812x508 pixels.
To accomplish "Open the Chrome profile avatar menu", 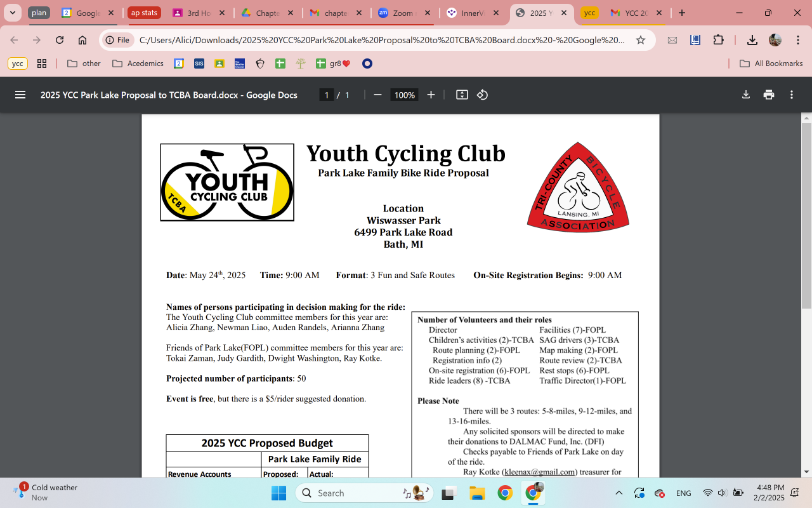I will click(775, 40).
